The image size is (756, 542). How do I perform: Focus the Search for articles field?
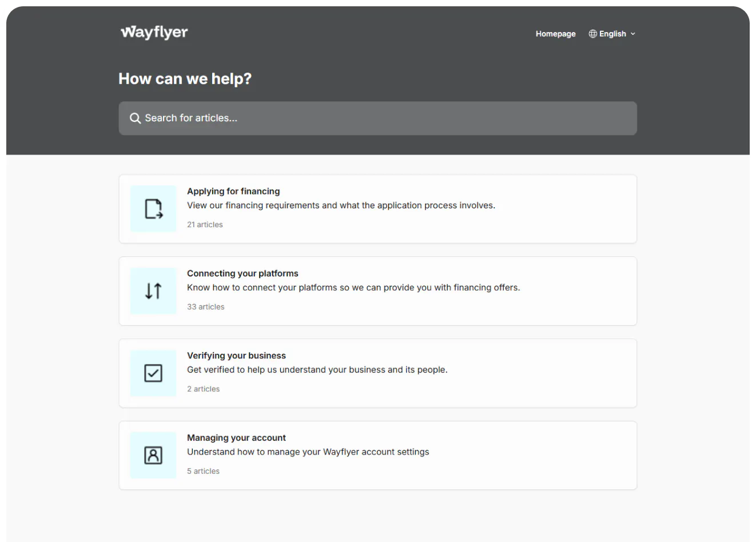(377, 118)
